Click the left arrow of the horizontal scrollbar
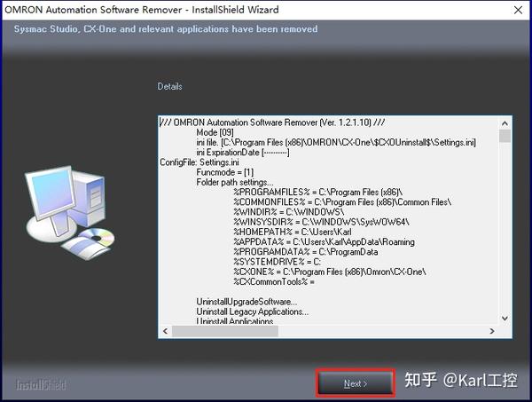The image size is (532, 402). (x=165, y=331)
